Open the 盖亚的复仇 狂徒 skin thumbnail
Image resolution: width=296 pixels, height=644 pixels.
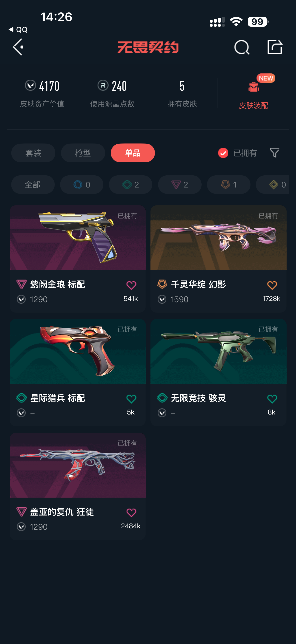[78, 465]
